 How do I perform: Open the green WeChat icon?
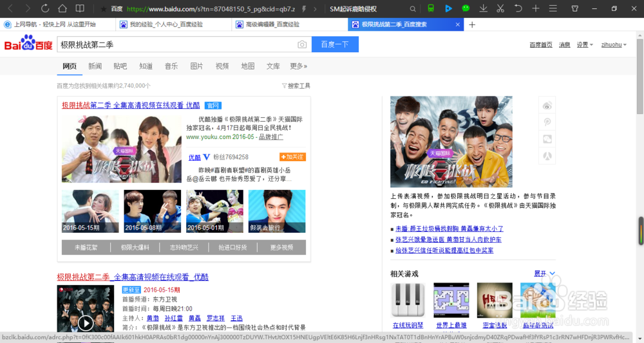click(x=466, y=8)
